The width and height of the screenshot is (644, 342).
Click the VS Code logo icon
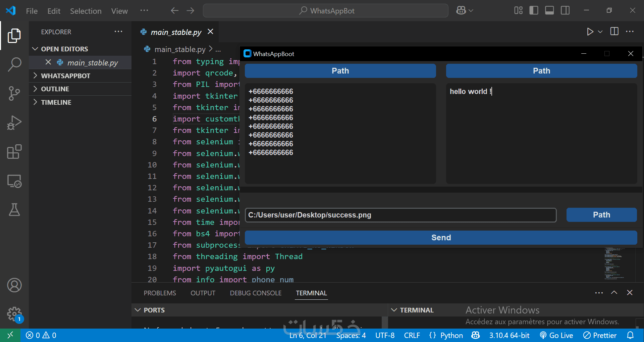[11, 11]
